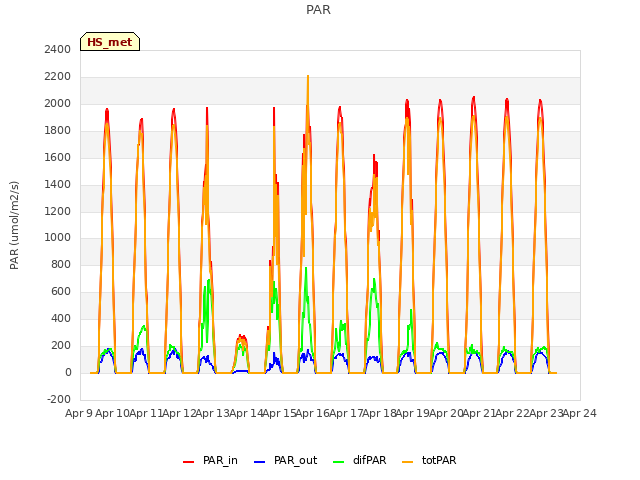Image resolution: width=640 pixels, height=480 pixels.
Task: Click the Apr 11 x-axis date label
Action: click(146, 413)
